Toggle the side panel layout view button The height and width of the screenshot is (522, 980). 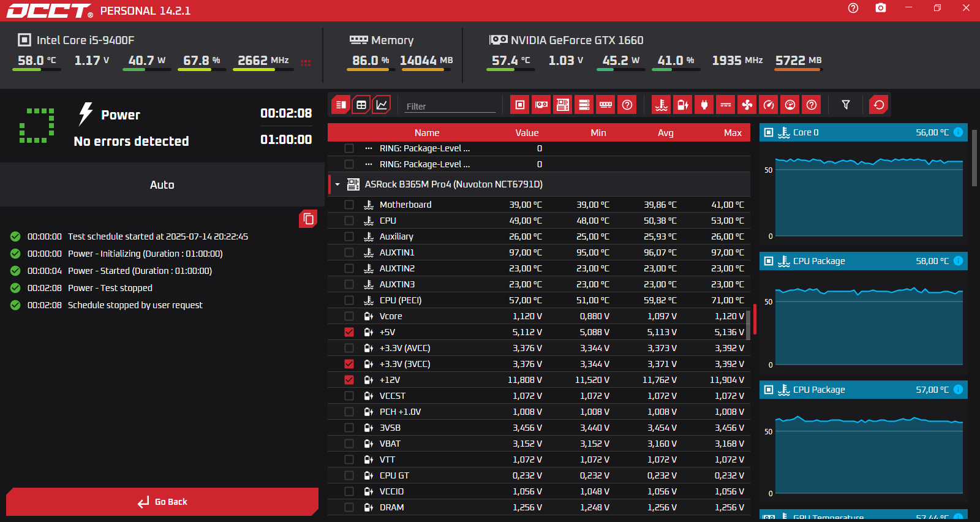click(x=341, y=105)
